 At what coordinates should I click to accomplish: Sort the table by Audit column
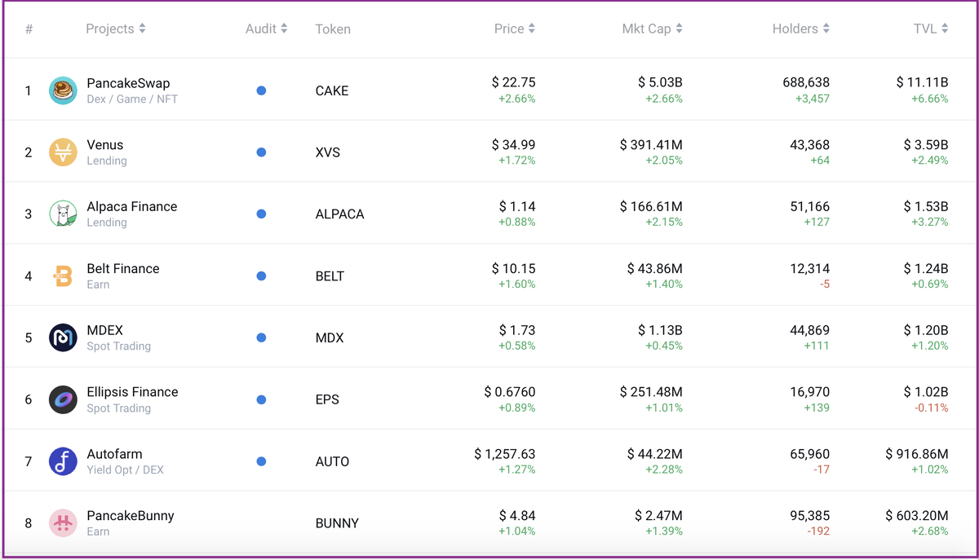point(267,29)
